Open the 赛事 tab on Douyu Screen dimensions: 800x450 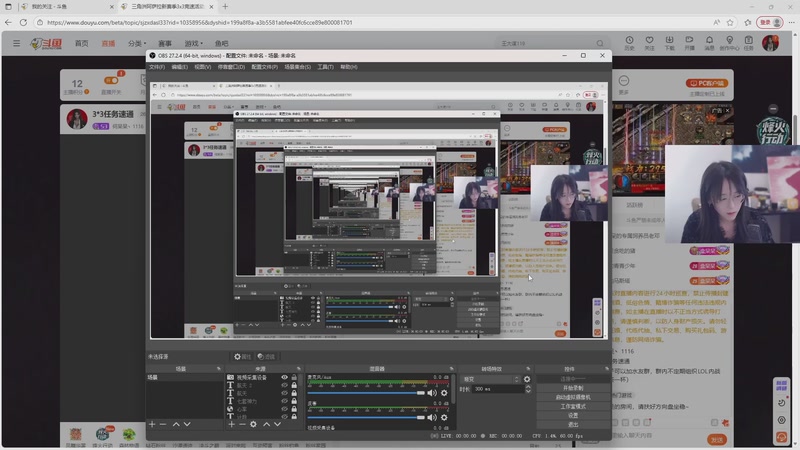[165, 43]
